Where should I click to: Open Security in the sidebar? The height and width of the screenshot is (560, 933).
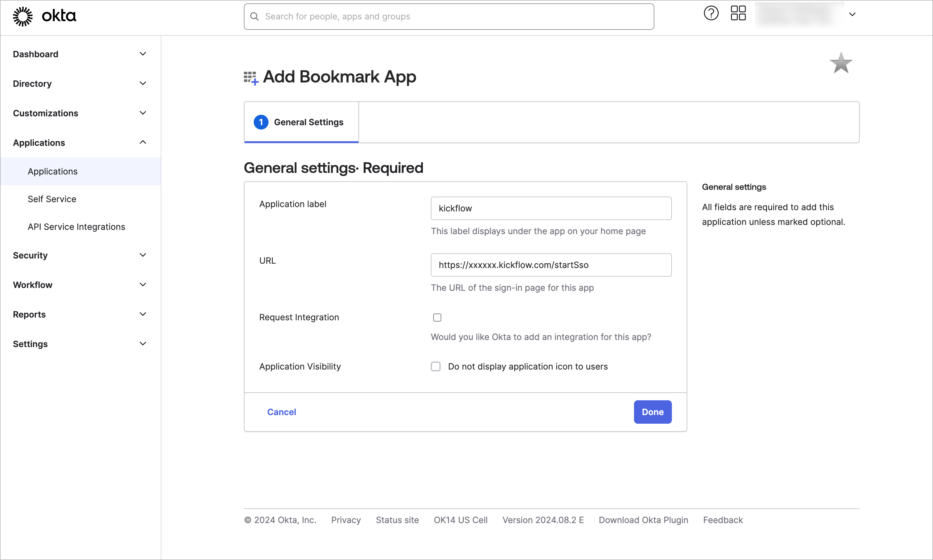30,255
